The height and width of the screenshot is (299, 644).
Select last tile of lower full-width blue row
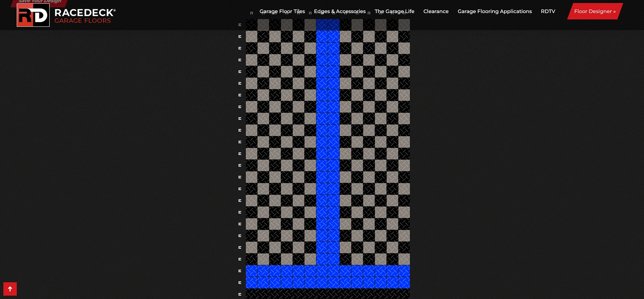pos(404,283)
